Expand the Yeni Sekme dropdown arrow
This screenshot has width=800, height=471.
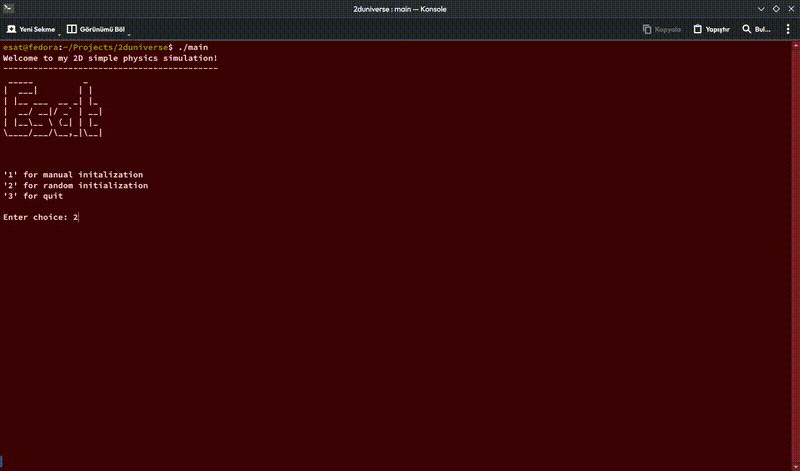pyautogui.click(x=59, y=35)
